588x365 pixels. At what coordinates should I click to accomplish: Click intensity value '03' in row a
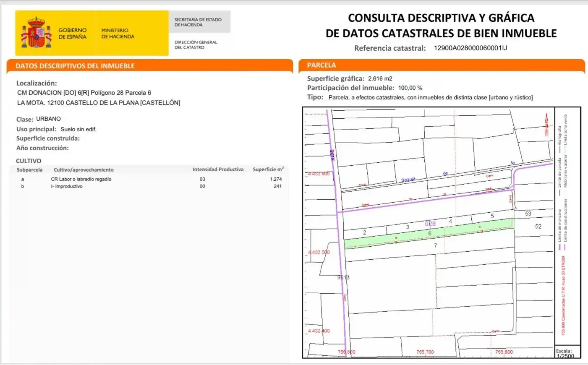pyautogui.click(x=202, y=179)
